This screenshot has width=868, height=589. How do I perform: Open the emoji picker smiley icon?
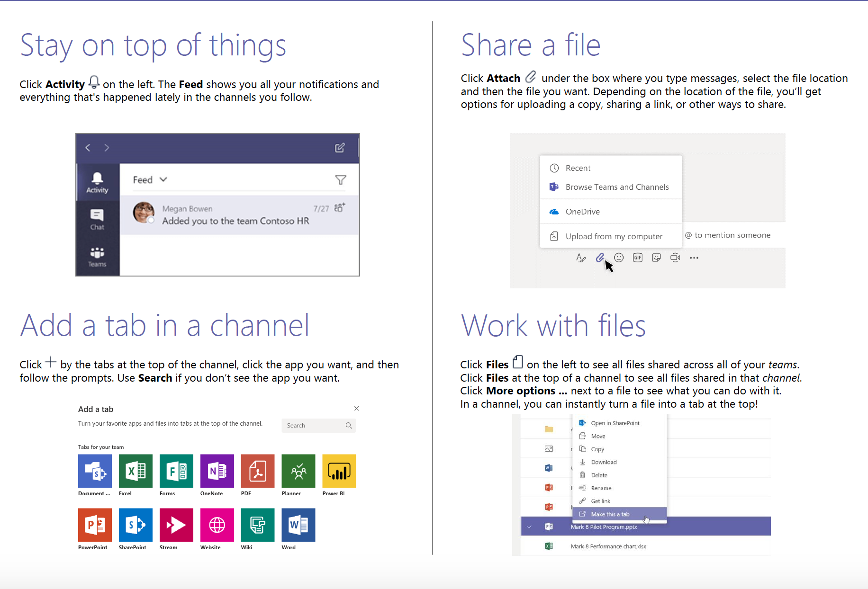point(619,258)
